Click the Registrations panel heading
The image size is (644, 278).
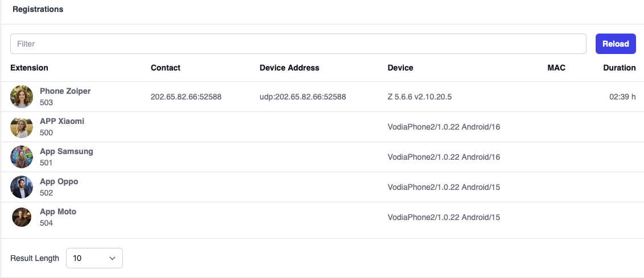(x=38, y=10)
